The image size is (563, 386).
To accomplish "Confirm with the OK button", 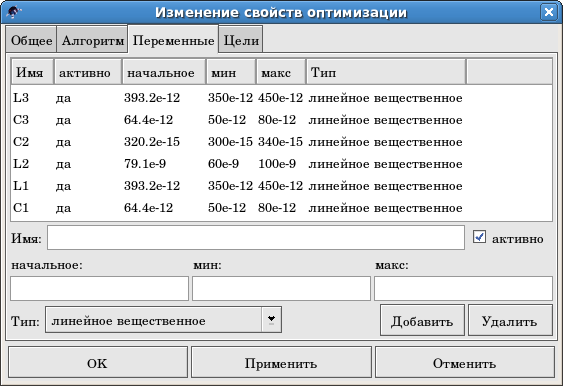I will pyautogui.click(x=98, y=363).
